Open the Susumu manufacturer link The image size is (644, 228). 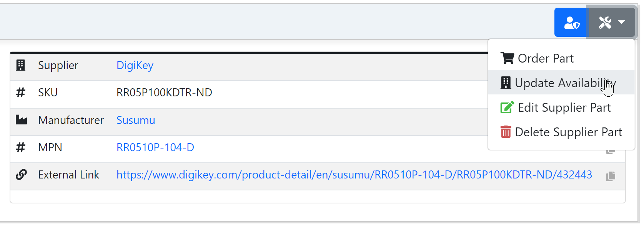(x=135, y=120)
